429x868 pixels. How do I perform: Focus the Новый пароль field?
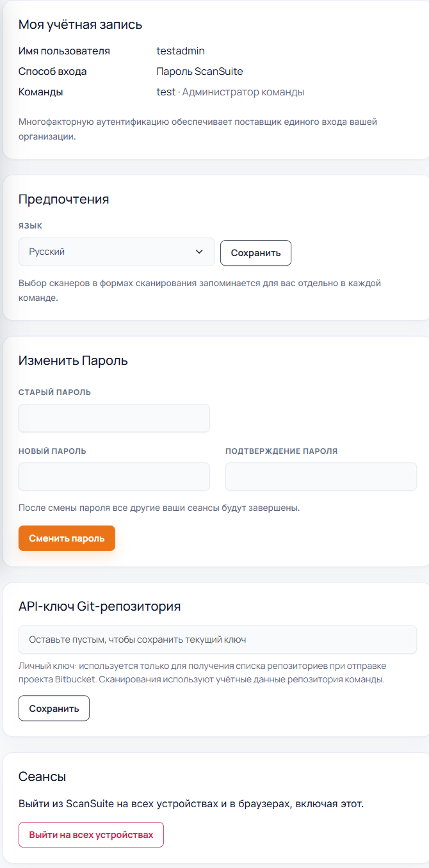(x=114, y=477)
